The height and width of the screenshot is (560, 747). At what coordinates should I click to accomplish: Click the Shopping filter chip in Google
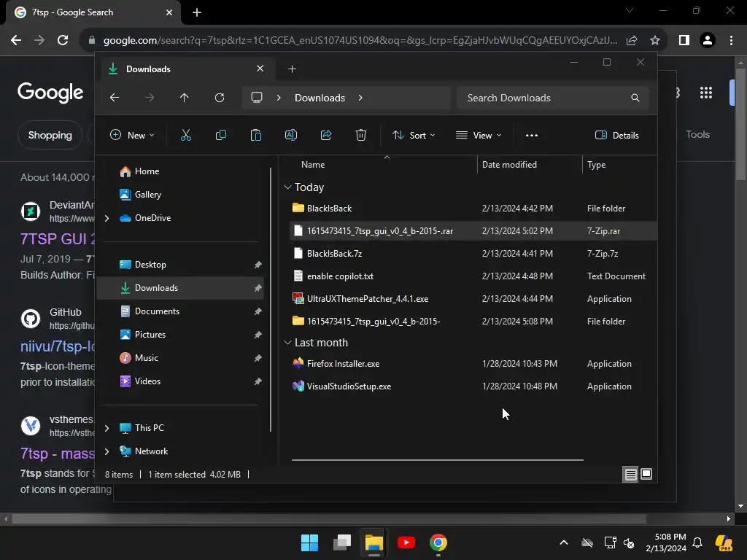point(50,135)
